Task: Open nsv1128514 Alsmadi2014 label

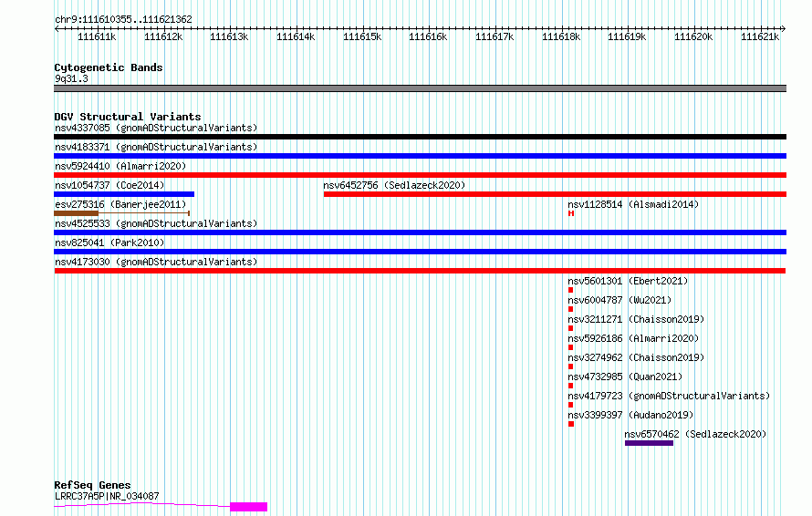Action: (633, 204)
